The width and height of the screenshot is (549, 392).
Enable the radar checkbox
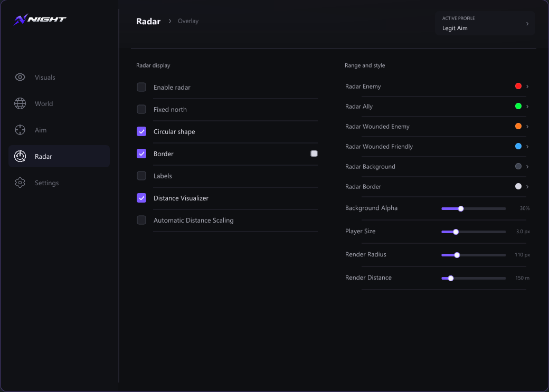pyautogui.click(x=141, y=87)
